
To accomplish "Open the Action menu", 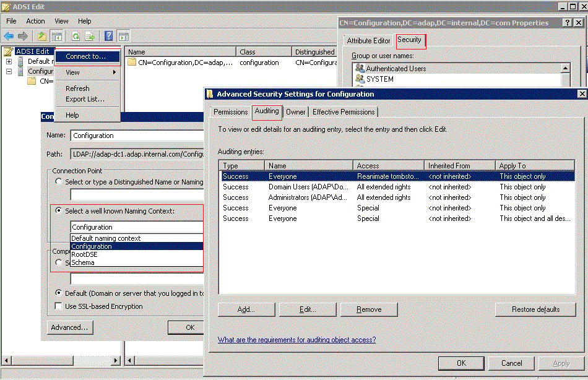I will (35, 21).
